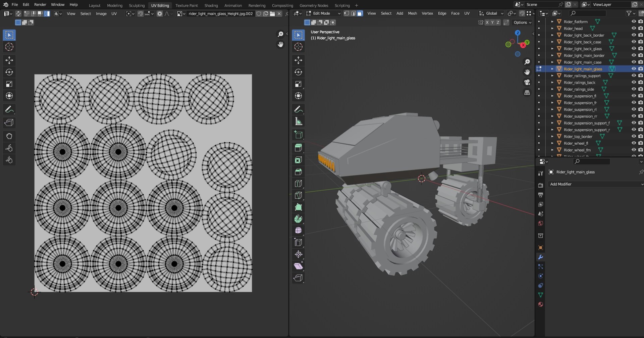The width and height of the screenshot is (644, 338).
Task: Click the red X axis on navigation gizmo
Action: point(523,45)
